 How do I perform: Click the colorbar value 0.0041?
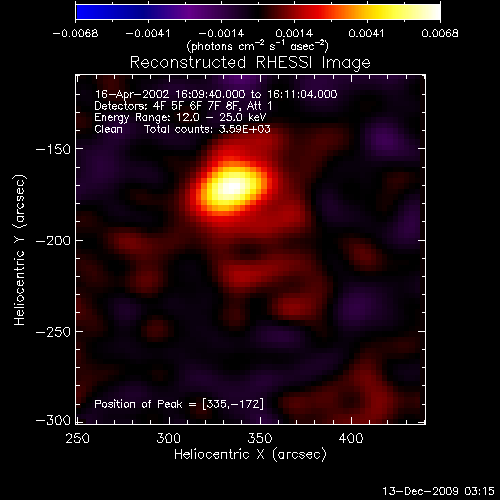[x=366, y=34]
